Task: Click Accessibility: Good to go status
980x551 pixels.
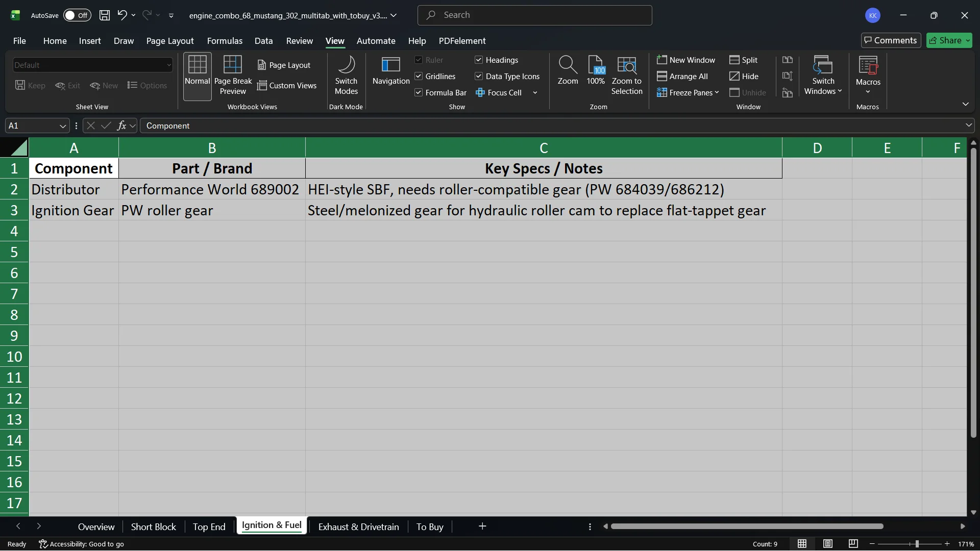Action: coord(82,544)
